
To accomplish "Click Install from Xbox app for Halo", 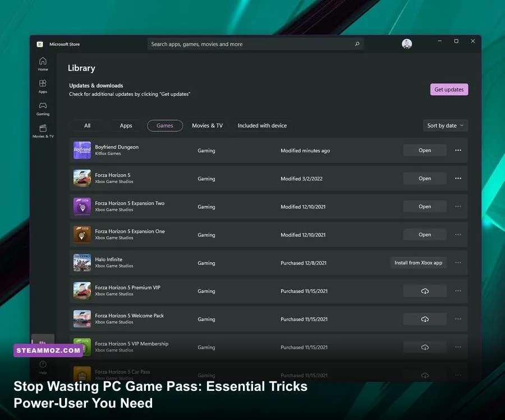I will tap(419, 262).
